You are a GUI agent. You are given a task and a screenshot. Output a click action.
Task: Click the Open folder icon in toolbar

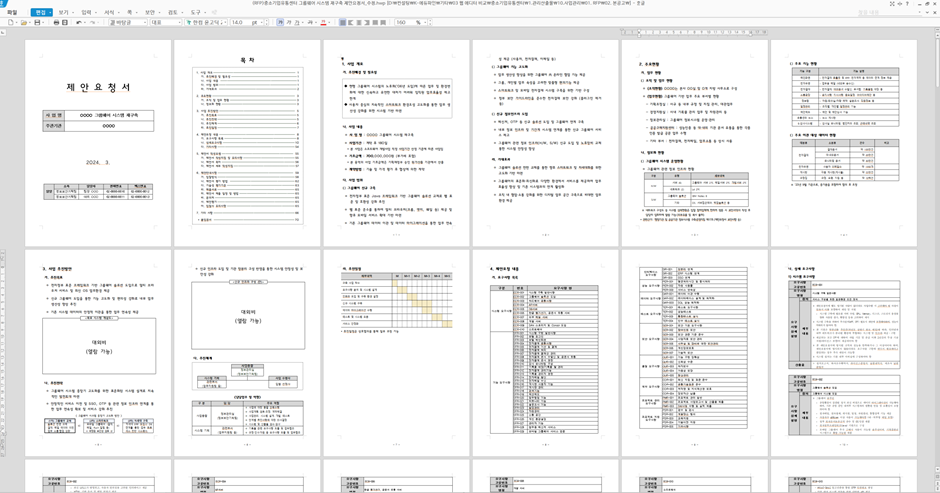pos(24,22)
